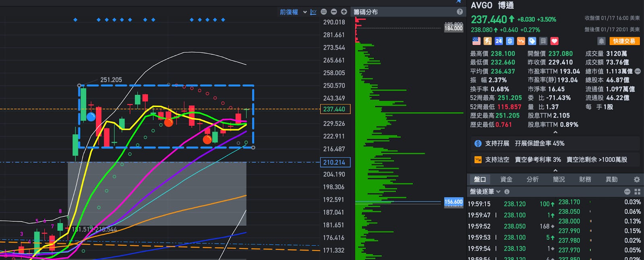This screenshot has height=260, width=644.
Task: Click the help question mark in 籌碼分布
Action: [x=460, y=12]
